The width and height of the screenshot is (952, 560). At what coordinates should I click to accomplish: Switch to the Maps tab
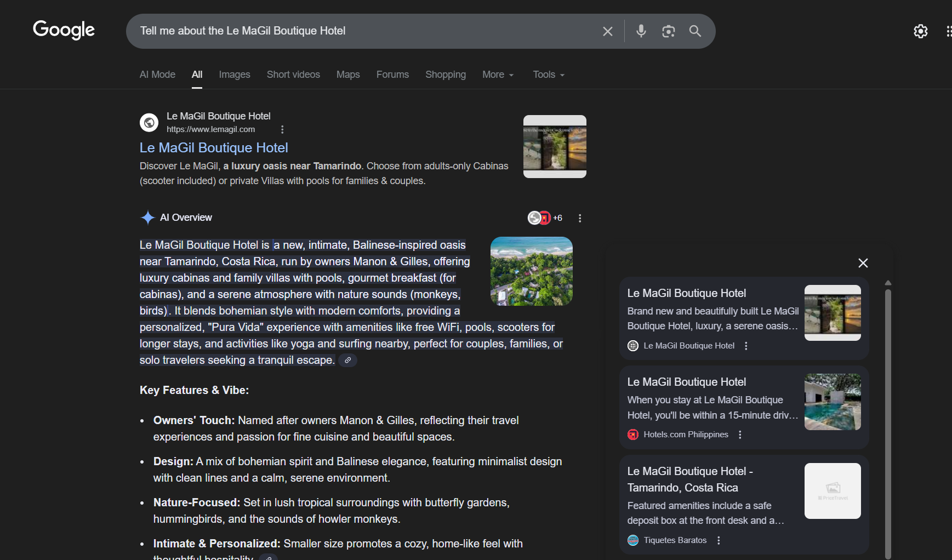pos(347,75)
